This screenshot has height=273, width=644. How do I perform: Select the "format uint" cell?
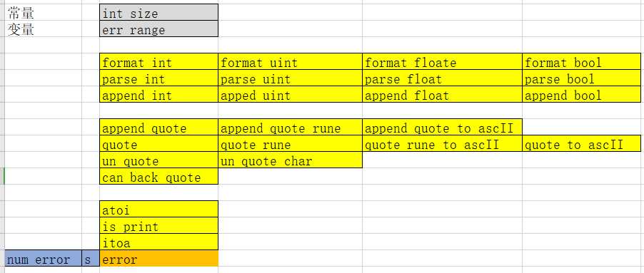290,61
